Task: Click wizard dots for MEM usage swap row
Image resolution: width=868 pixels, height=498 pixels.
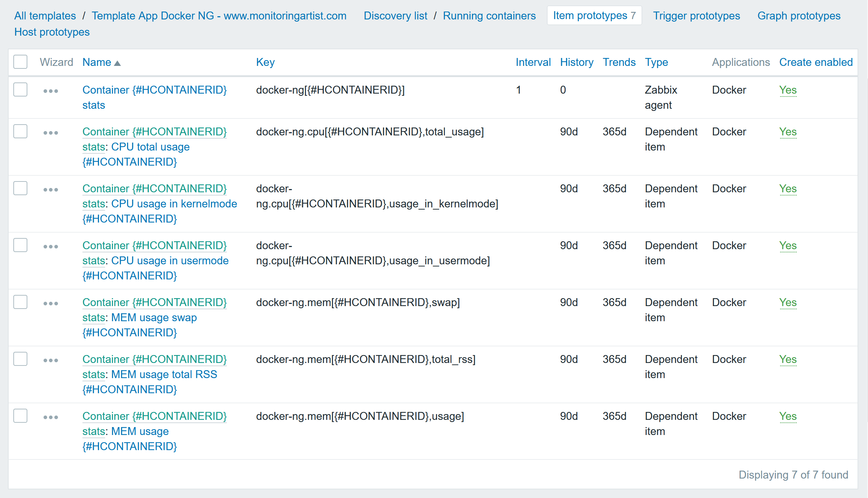Action: [x=51, y=303]
